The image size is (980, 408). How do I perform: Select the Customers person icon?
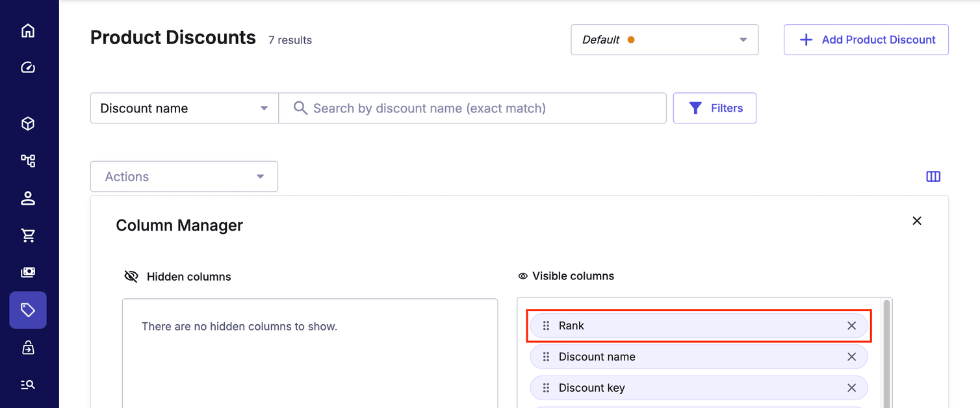pos(28,198)
